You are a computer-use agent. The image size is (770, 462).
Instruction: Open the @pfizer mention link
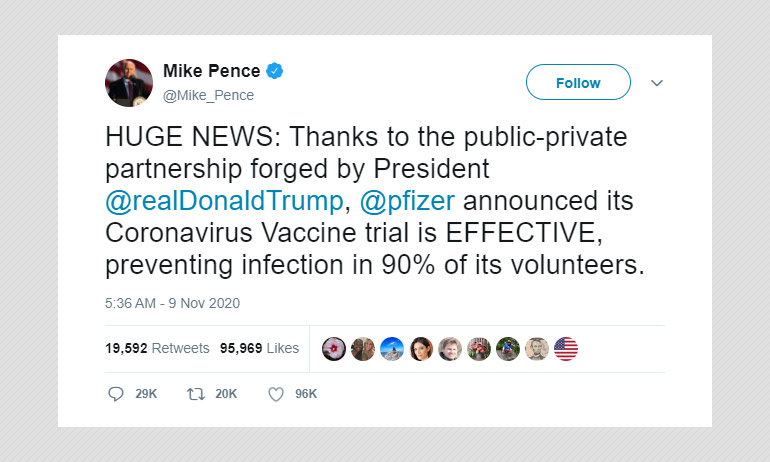pyautogui.click(x=407, y=201)
